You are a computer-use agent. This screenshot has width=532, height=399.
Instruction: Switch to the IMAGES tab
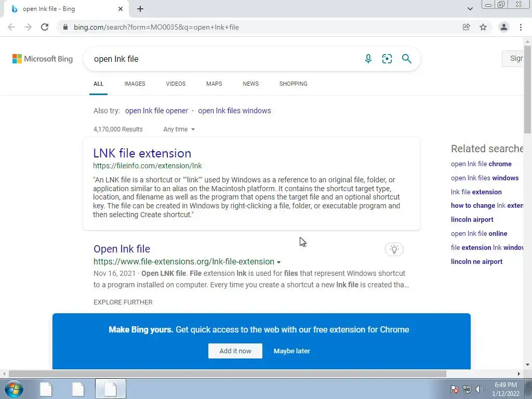[x=135, y=84]
